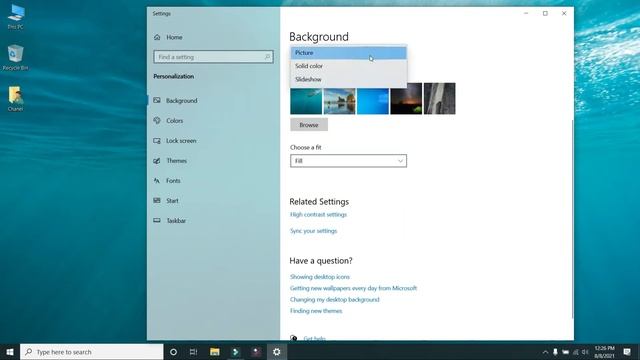Go to Settings Home
This screenshot has height=360, width=640.
point(174,37)
